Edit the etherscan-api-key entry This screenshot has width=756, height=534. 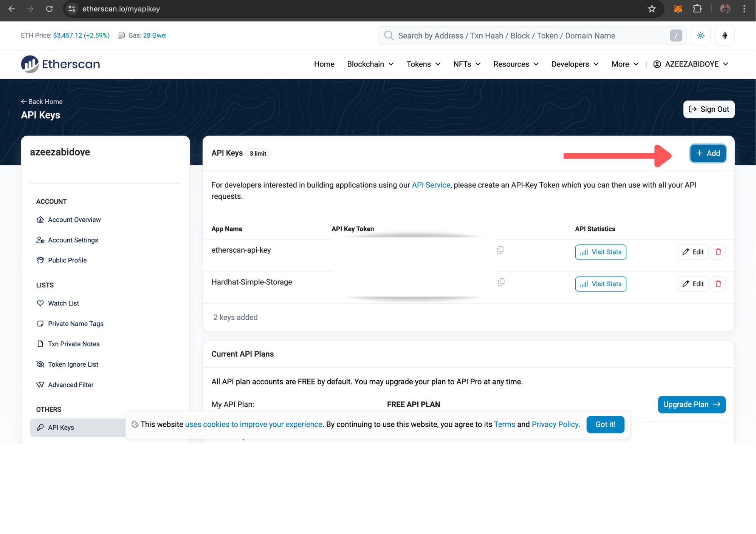tap(692, 252)
